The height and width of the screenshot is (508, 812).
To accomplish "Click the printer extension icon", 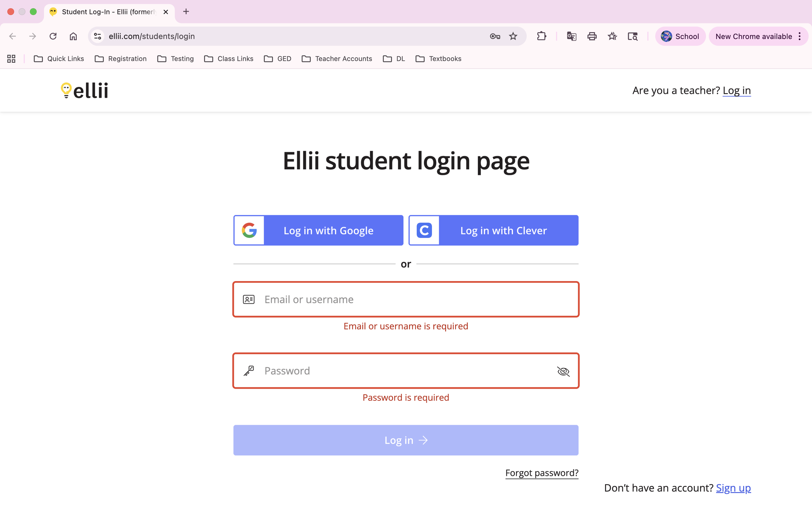I will pos(592,36).
